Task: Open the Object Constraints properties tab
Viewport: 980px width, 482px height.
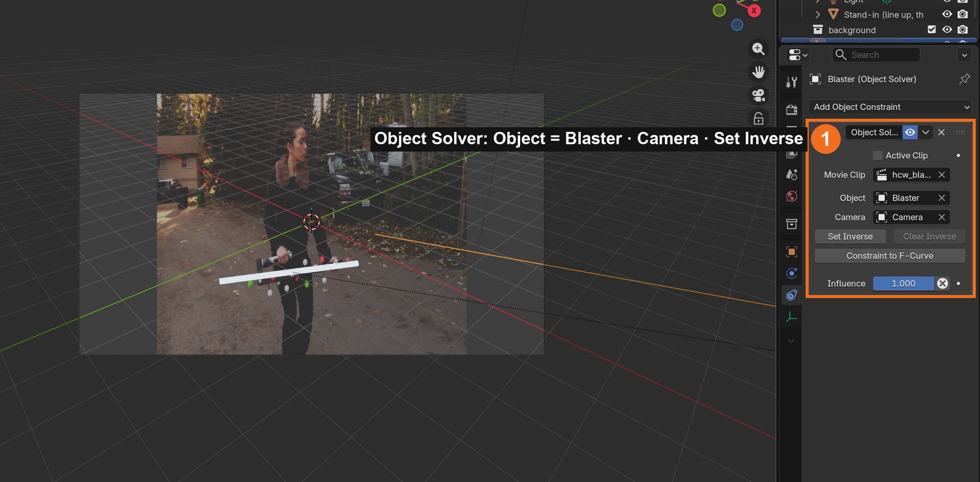Action: [792, 295]
